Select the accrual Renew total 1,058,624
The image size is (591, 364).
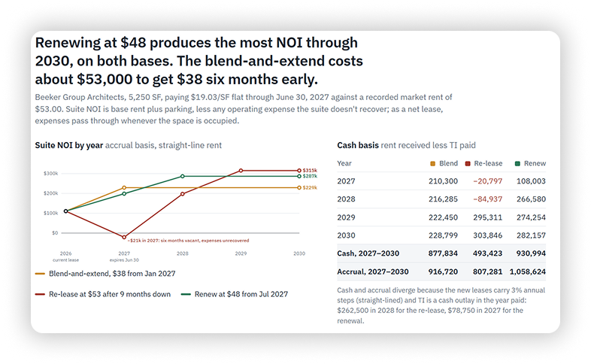tap(528, 271)
